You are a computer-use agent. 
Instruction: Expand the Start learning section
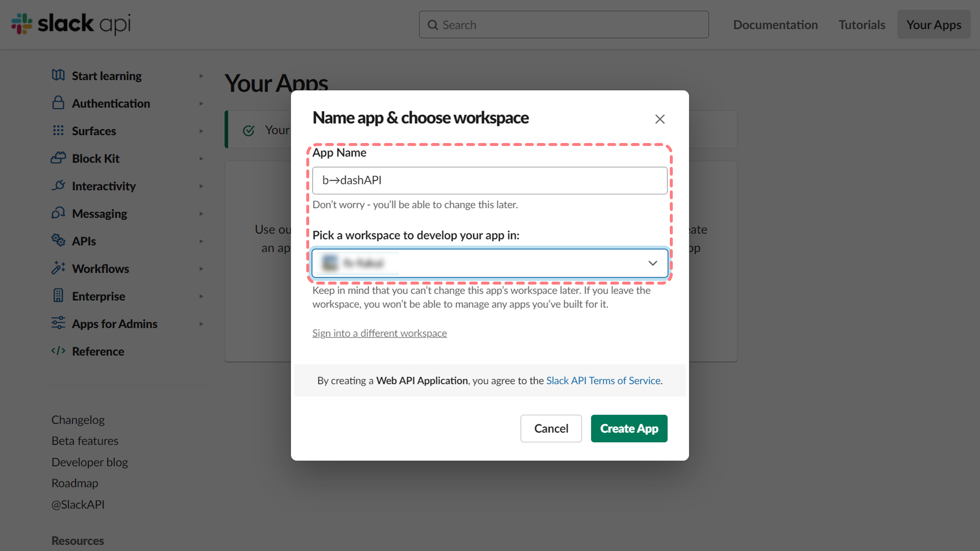tap(201, 76)
